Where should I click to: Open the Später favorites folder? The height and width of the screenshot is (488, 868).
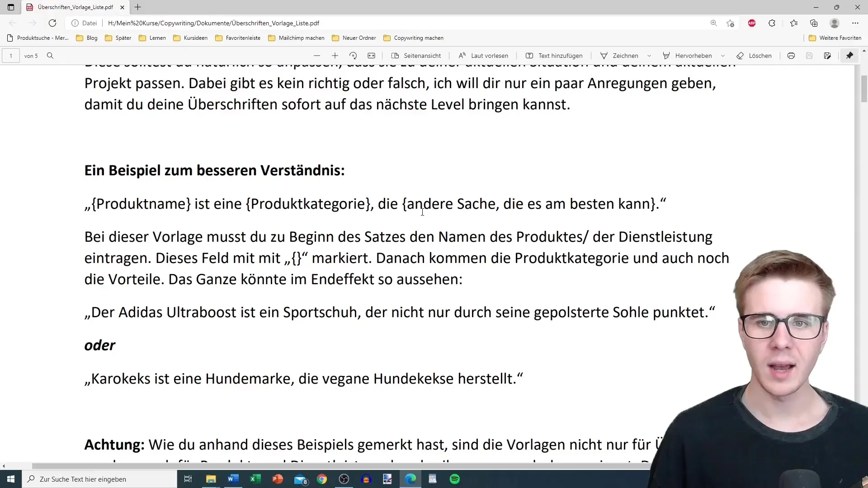click(118, 38)
